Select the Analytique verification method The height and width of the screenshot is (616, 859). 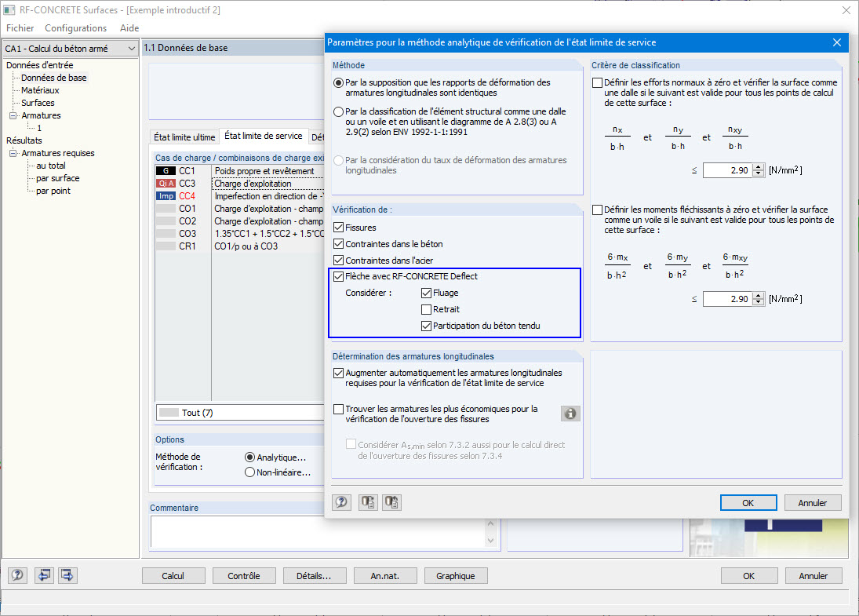(x=249, y=457)
